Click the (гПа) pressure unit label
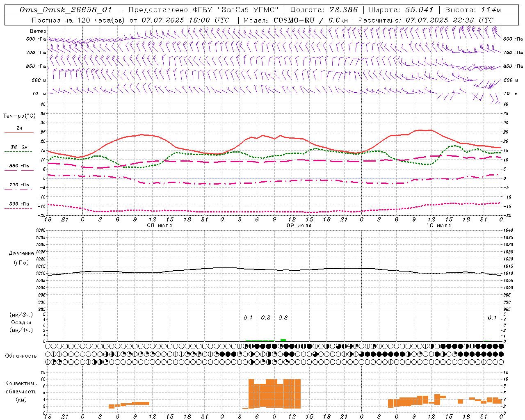This screenshot has width=525, height=420. [x=21, y=262]
